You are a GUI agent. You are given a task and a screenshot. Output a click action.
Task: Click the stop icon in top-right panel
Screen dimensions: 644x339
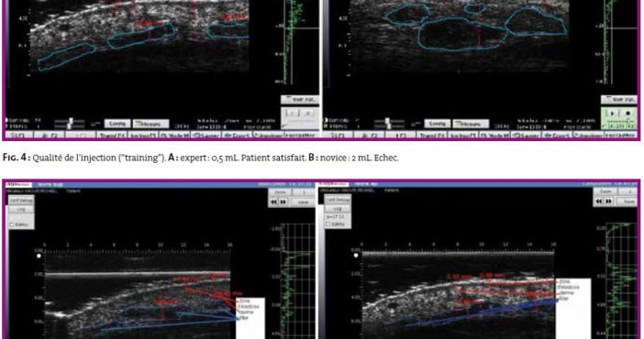pyautogui.click(x=627, y=113)
